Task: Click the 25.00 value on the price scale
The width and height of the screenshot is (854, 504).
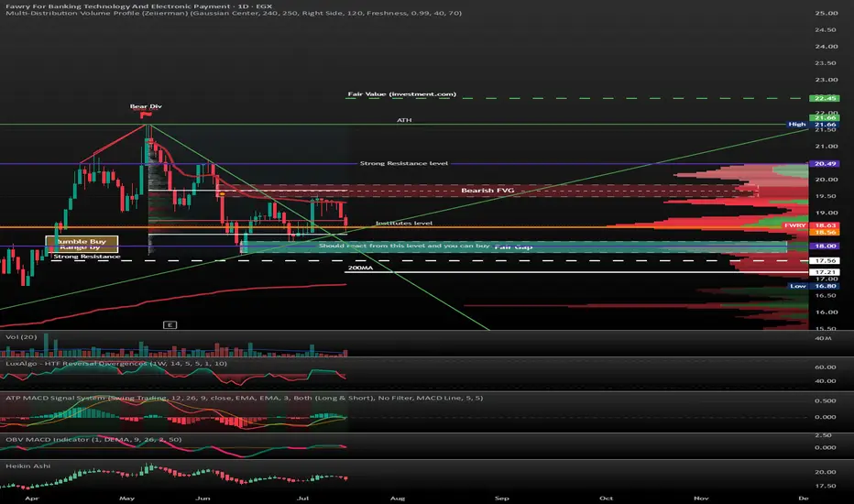Action: [827, 13]
